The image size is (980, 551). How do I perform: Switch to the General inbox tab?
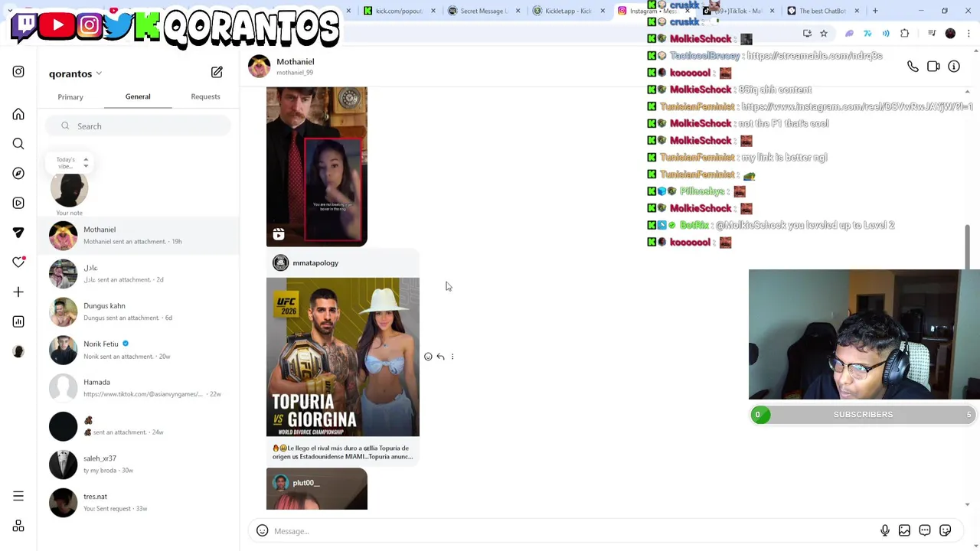pos(138,96)
